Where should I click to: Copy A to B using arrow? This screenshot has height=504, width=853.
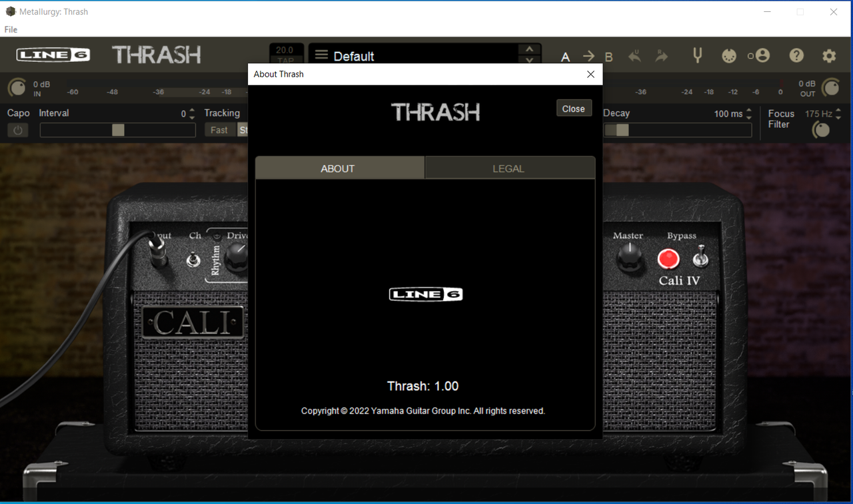(588, 57)
